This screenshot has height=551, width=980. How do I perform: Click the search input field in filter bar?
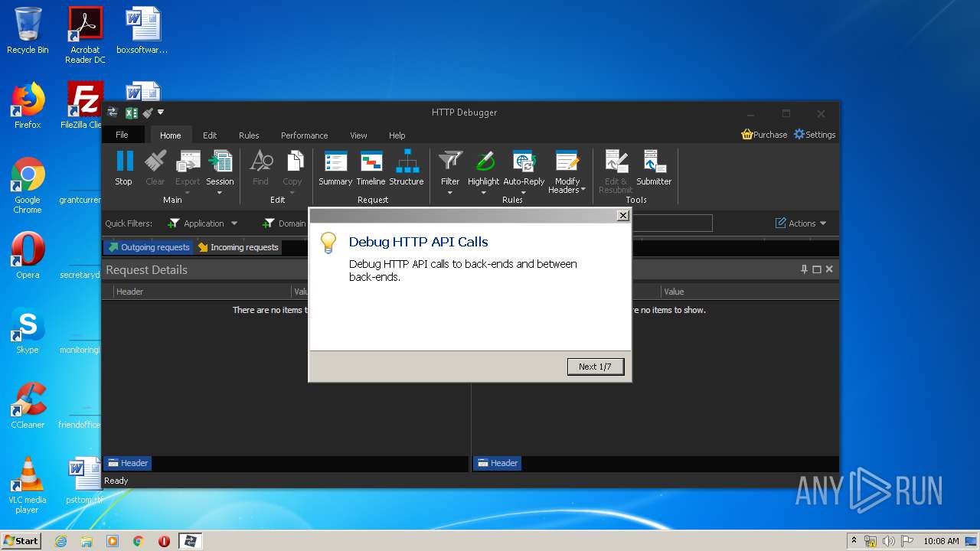click(671, 223)
